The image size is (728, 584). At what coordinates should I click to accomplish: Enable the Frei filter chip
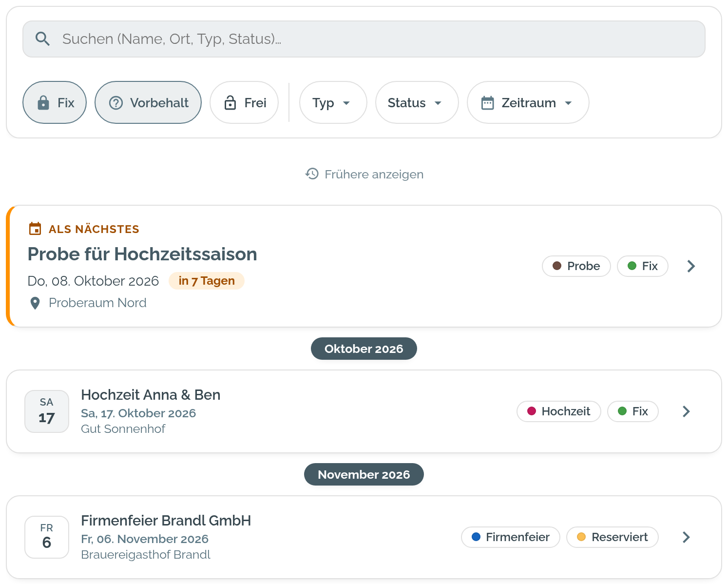point(244,102)
